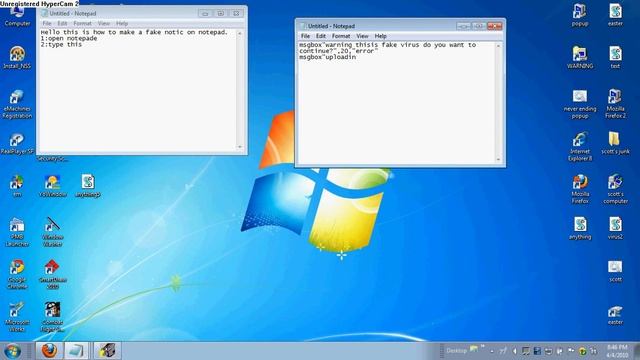Click the '2:type this' line in Notepad

coord(61,44)
